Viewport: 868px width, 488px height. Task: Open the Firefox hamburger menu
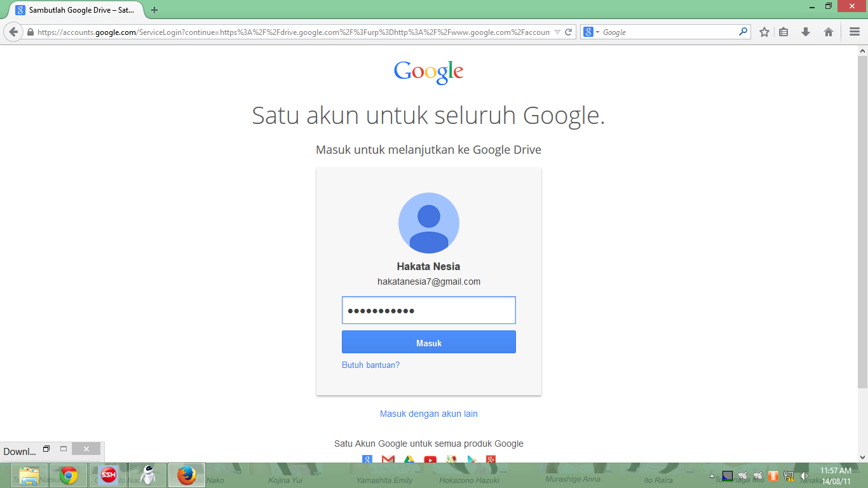(854, 32)
